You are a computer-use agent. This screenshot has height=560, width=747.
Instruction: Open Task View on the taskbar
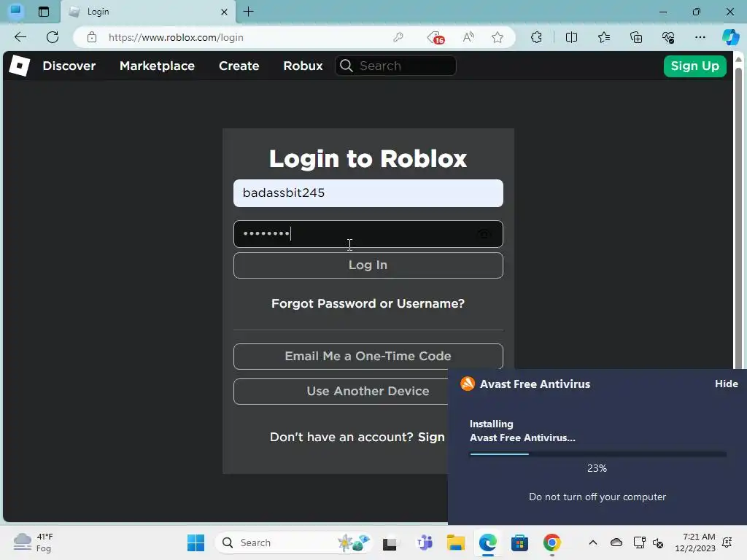coord(390,542)
